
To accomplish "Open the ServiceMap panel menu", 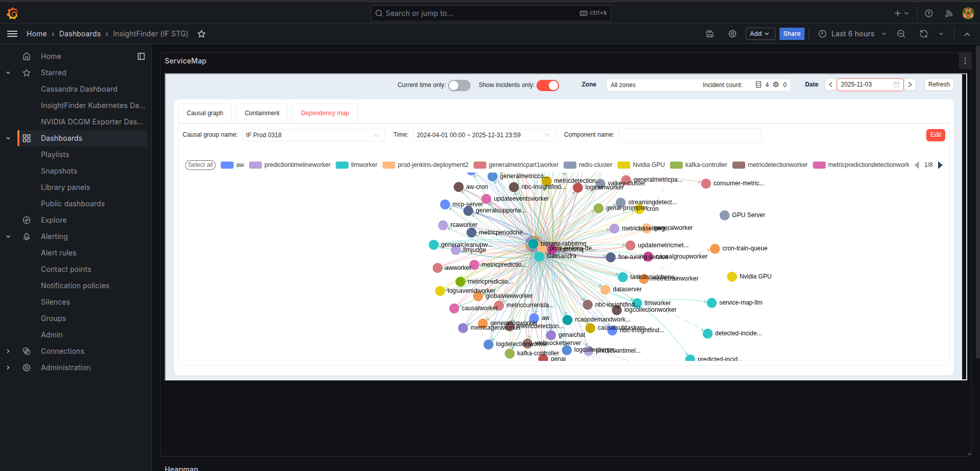I will click(x=965, y=61).
